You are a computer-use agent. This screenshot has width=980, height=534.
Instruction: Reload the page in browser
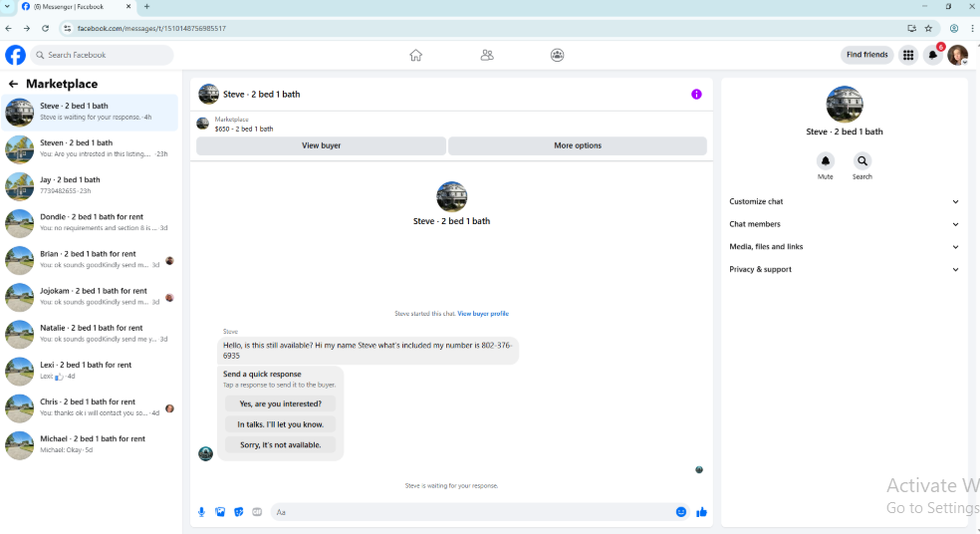click(x=45, y=28)
